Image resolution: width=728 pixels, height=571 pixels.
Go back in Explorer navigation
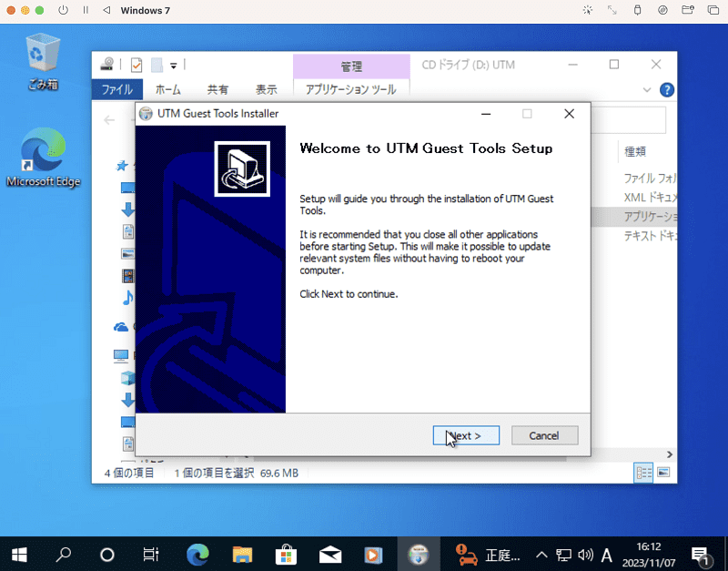pyautogui.click(x=109, y=120)
